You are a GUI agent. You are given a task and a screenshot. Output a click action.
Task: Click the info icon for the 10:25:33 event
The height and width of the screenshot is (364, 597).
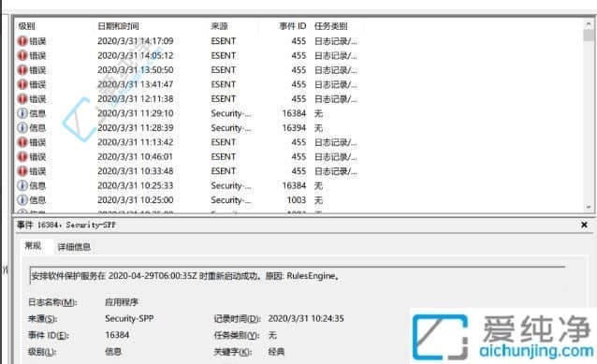(22, 185)
